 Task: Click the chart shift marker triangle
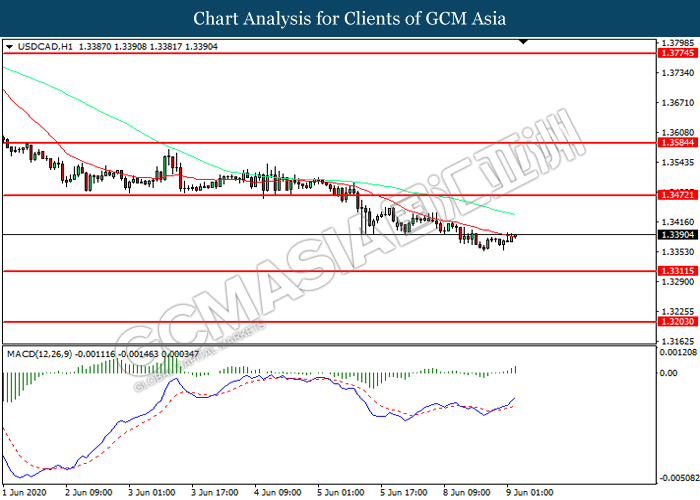[524, 42]
